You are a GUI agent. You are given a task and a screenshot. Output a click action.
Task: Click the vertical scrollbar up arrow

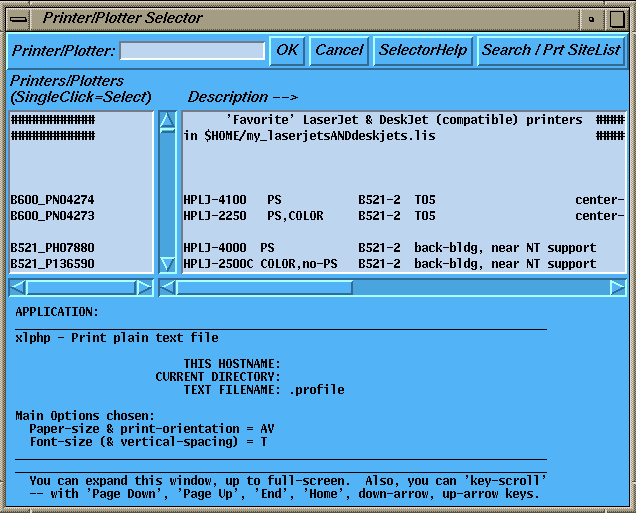pos(167,120)
